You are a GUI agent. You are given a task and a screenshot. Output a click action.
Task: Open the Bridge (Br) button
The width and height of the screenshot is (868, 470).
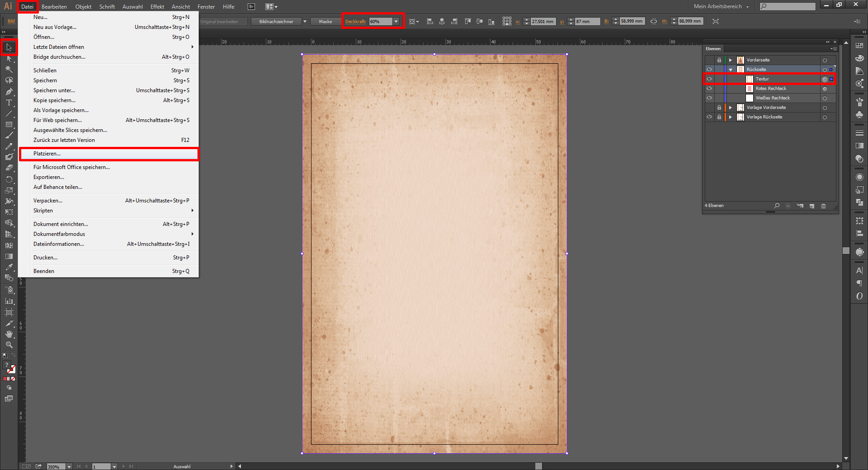[251, 7]
